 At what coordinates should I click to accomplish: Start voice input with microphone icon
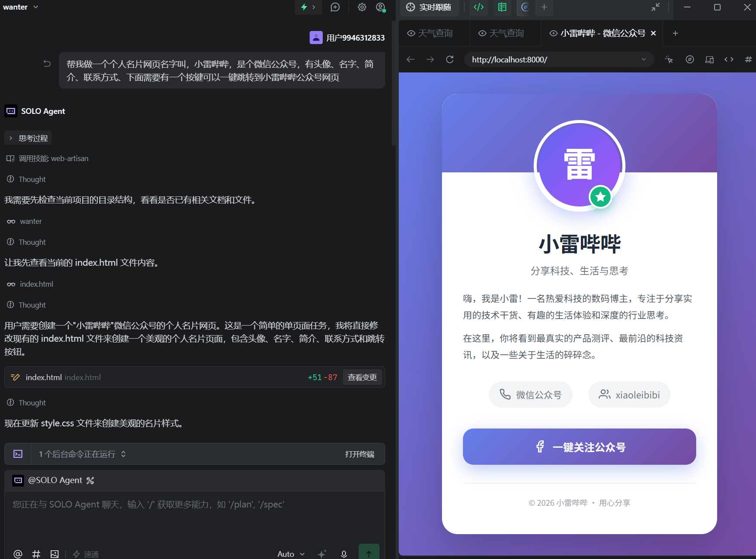344,554
